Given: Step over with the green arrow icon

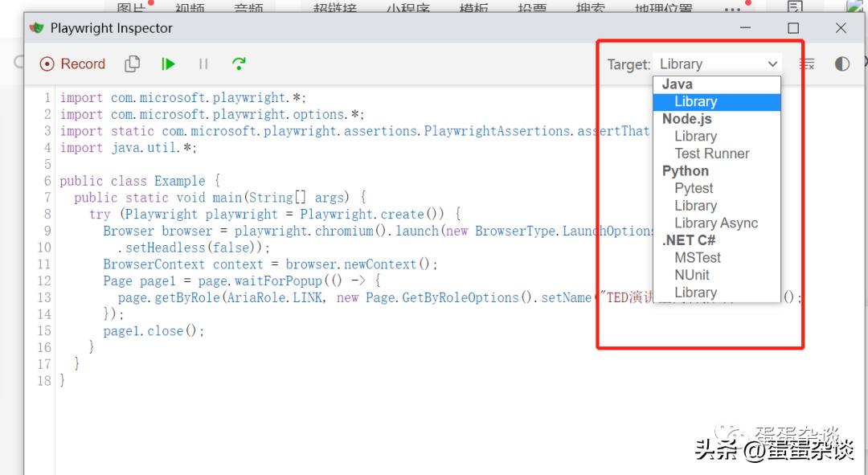Looking at the screenshot, I should [x=239, y=64].
